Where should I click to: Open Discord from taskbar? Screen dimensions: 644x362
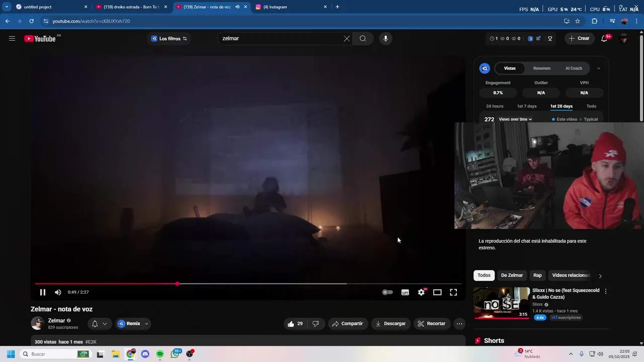click(x=145, y=354)
